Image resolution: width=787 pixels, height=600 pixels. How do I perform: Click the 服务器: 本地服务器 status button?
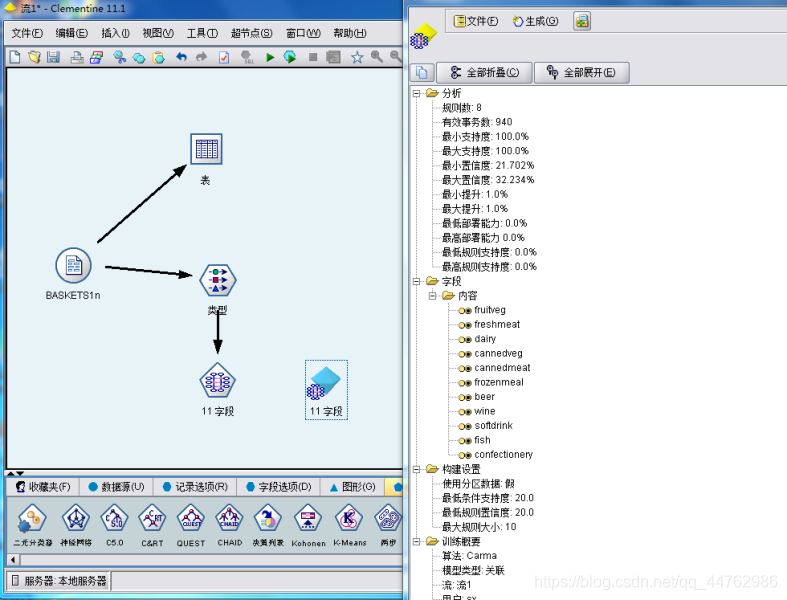(x=59, y=581)
